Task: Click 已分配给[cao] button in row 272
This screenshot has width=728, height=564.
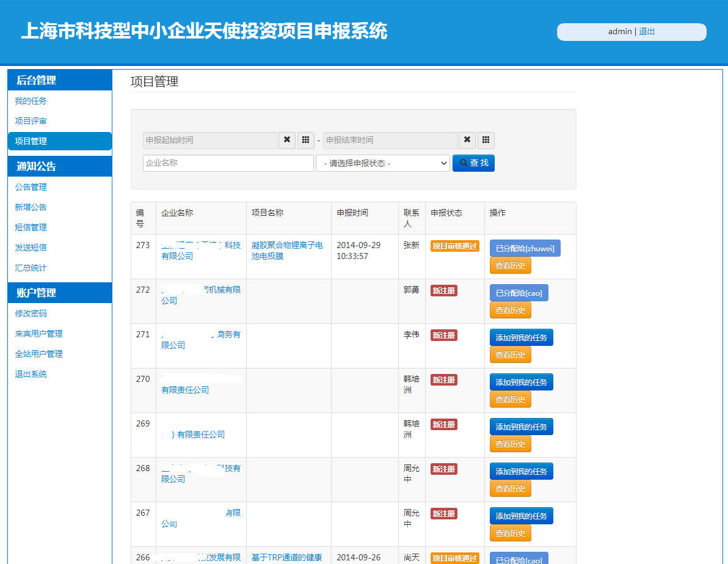Action: (x=519, y=293)
